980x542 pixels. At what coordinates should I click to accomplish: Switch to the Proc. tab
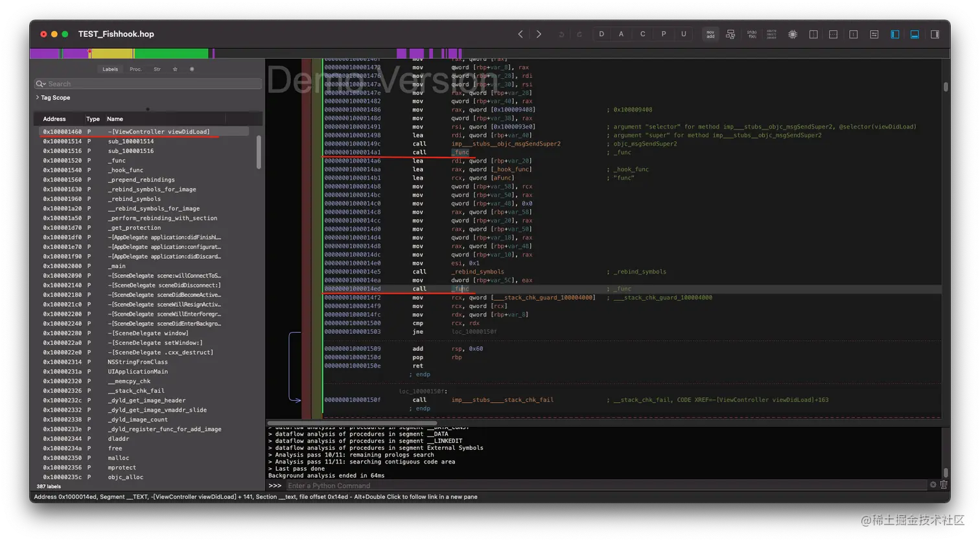tap(135, 69)
